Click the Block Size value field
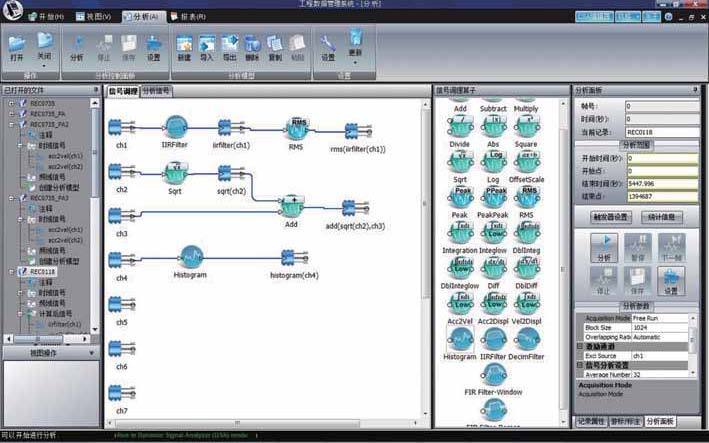709x443 pixels. coord(658,327)
